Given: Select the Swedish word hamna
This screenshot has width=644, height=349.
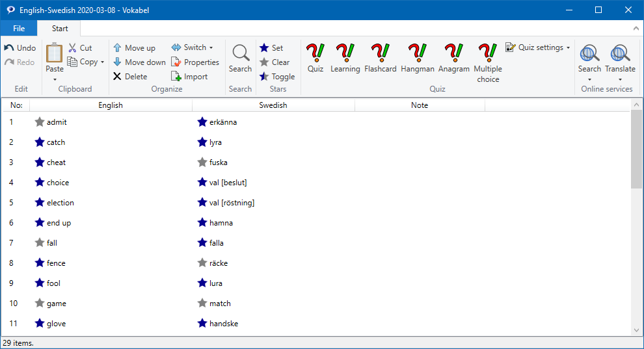Looking at the screenshot, I should 221,223.
